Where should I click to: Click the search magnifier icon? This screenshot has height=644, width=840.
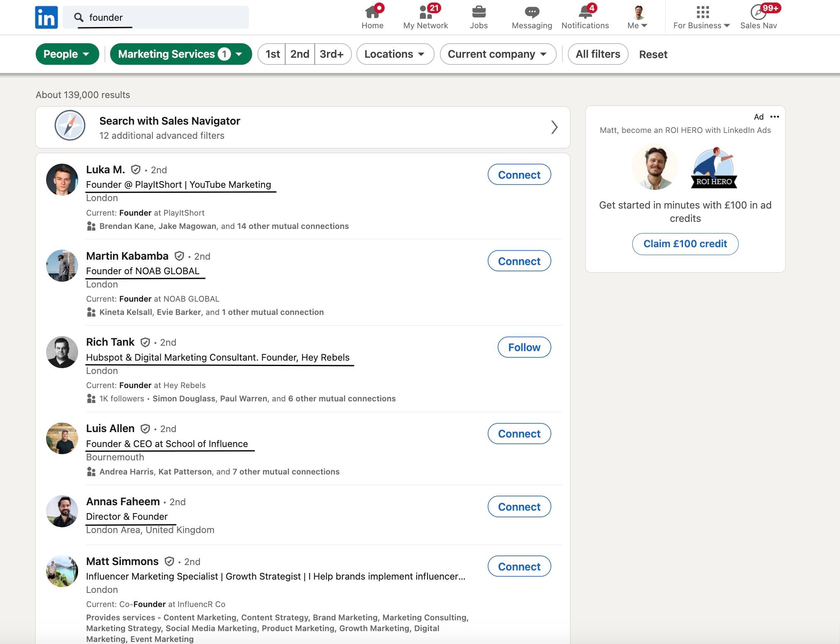click(x=79, y=17)
